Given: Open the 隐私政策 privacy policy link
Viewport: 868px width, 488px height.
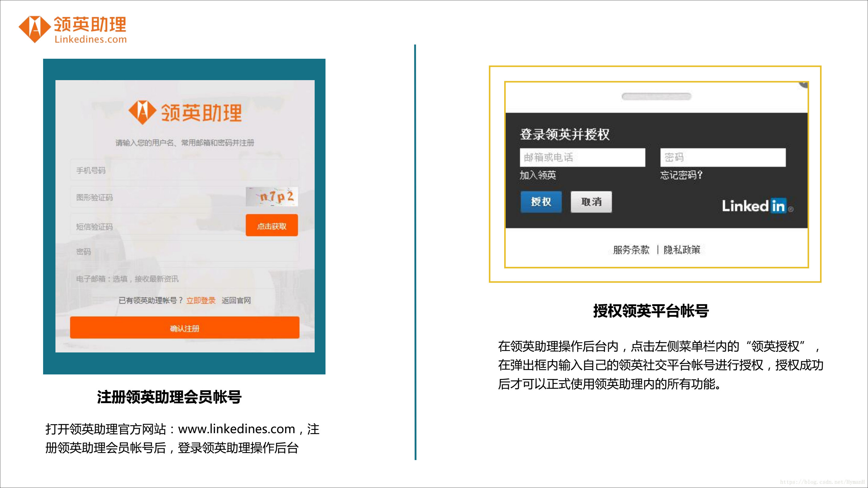Looking at the screenshot, I should click(682, 249).
